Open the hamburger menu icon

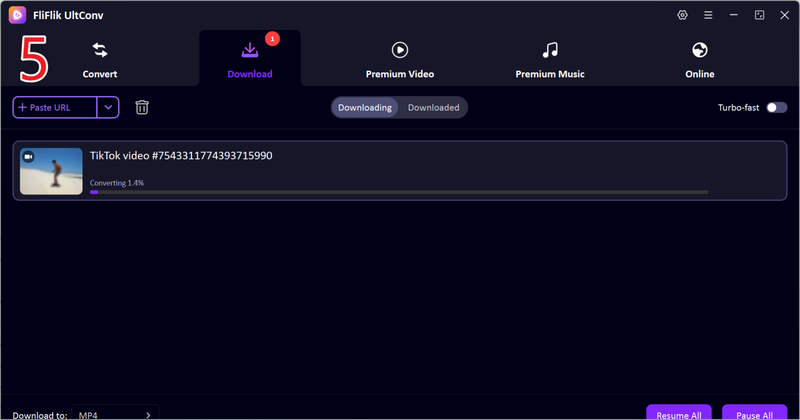coord(708,15)
